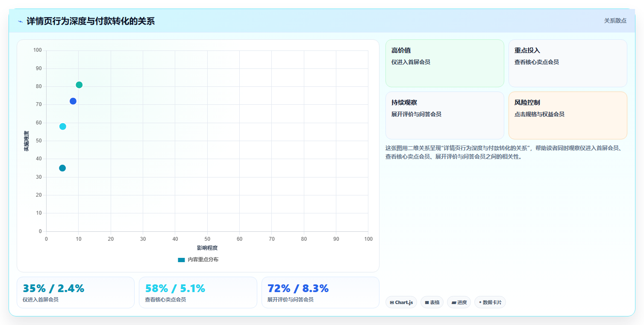644x325 pixels.
Task: Open the 风险控制 card
Action: click(568, 115)
